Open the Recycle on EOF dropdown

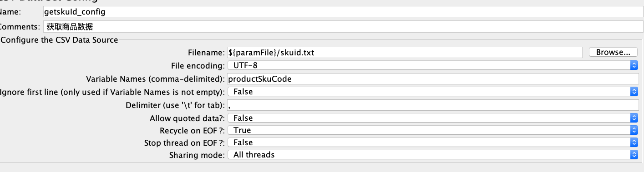click(x=432, y=130)
